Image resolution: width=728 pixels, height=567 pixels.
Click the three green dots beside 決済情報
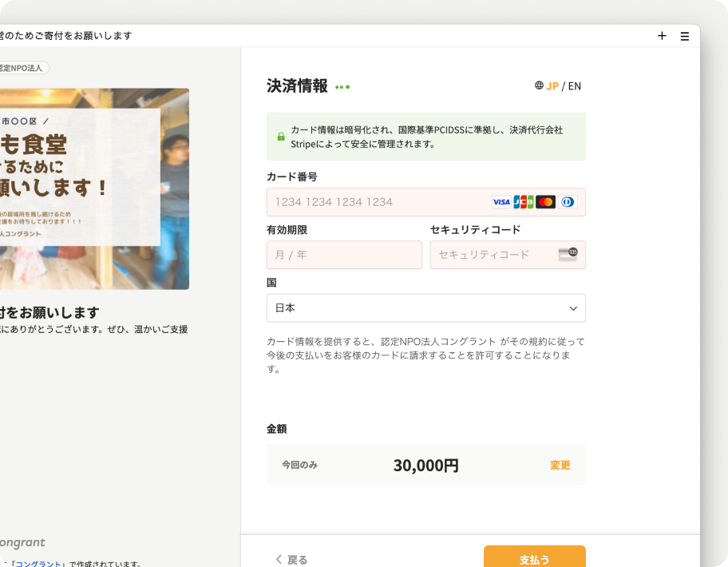[x=342, y=87]
